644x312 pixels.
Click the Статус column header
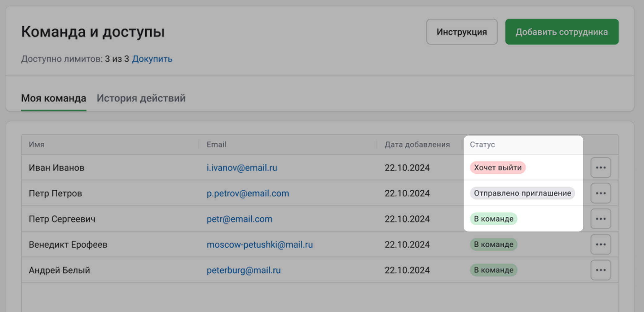482,145
